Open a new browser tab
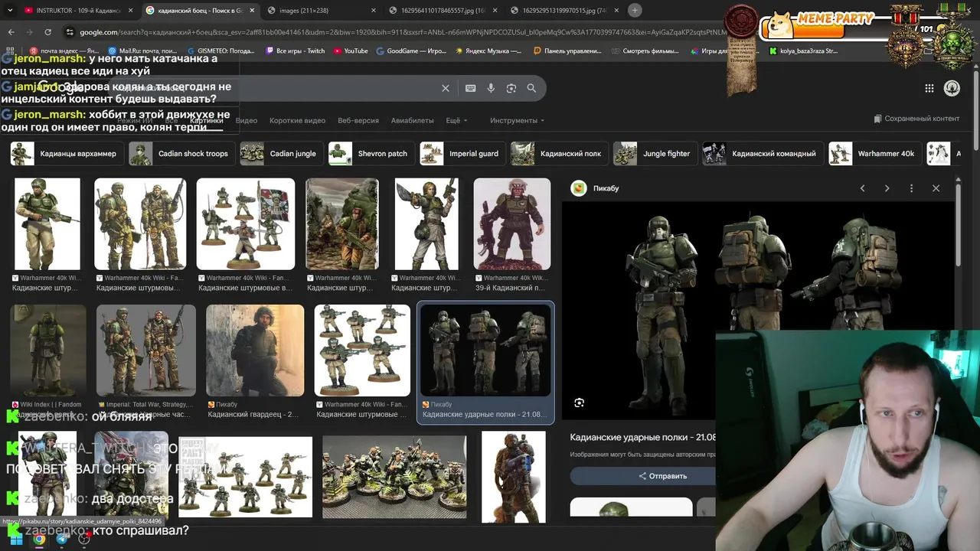This screenshot has width=980, height=551. tap(635, 10)
